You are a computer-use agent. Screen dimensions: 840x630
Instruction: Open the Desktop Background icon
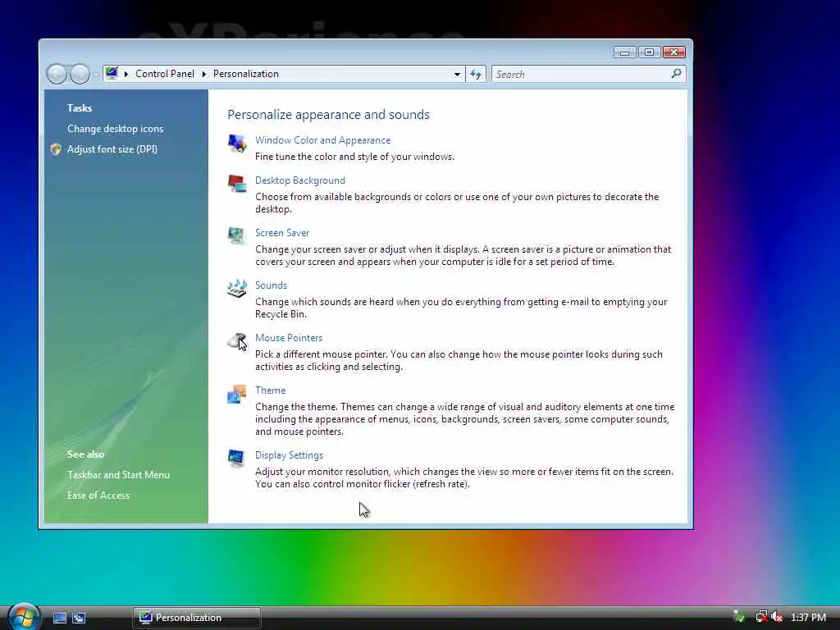pyautogui.click(x=237, y=183)
